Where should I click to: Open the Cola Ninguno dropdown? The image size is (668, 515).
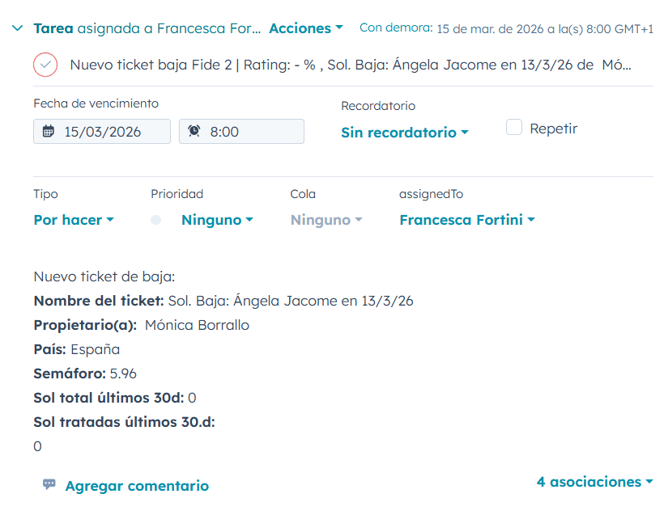pyautogui.click(x=326, y=220)
